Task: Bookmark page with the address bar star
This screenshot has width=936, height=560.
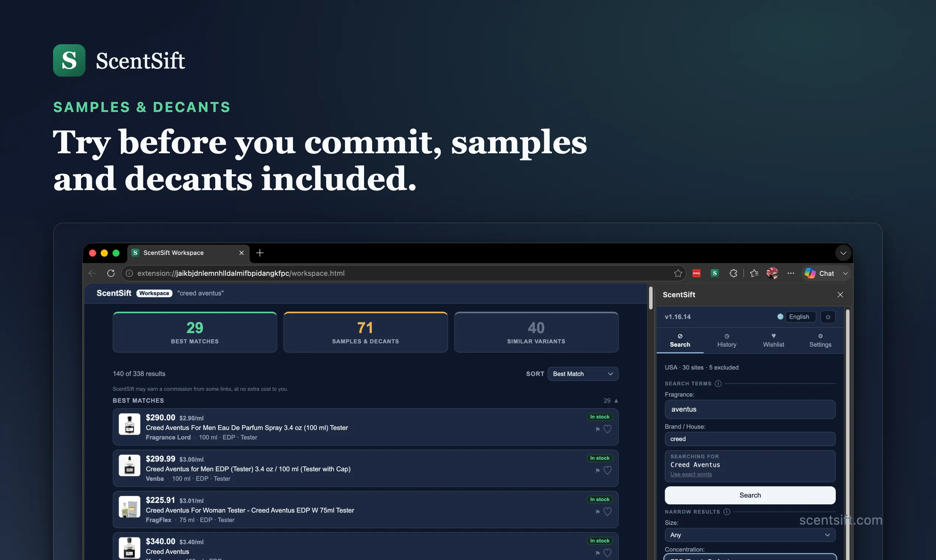Action: pyautogui.click(x=678, y=273)
